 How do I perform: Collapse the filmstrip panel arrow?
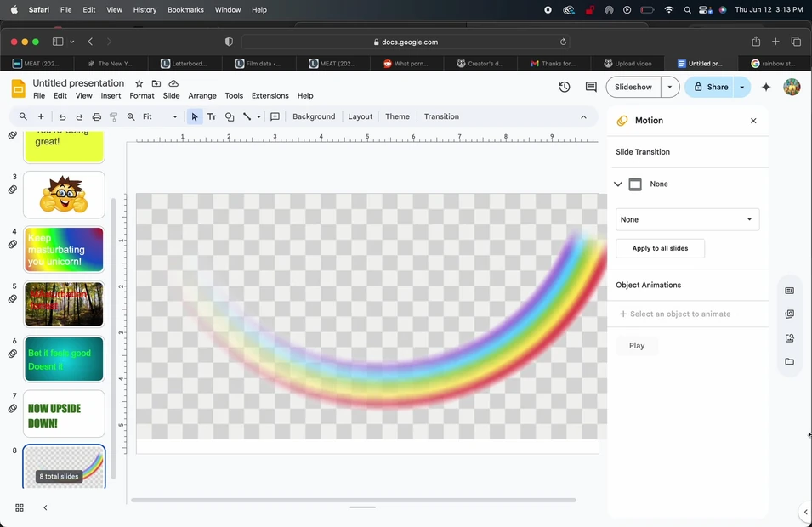pos(45,507)
